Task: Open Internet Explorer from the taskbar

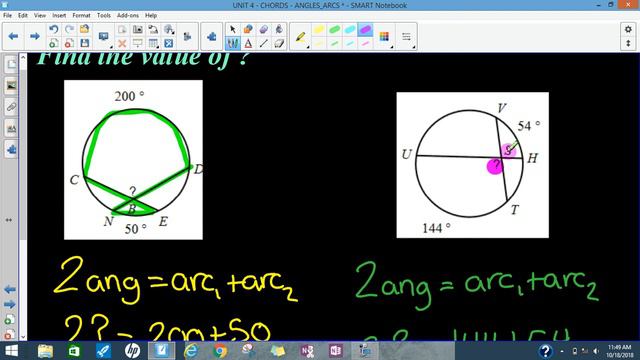Action: coord(191,351)
